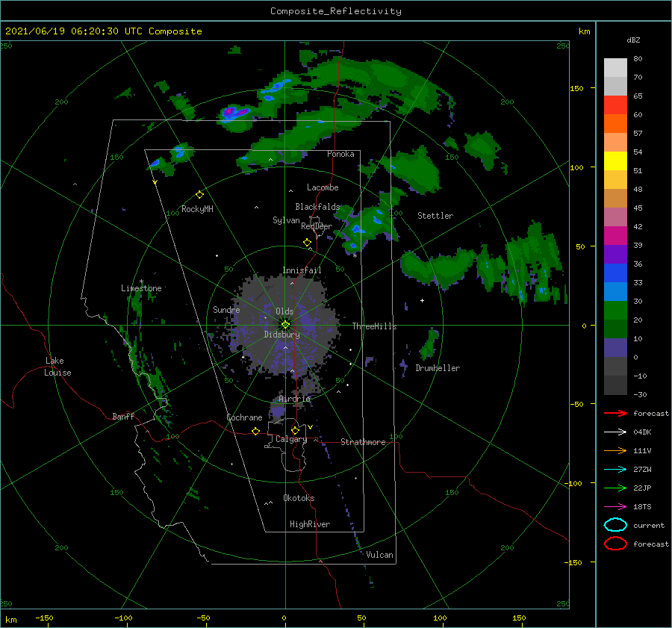
Task: Click the magenta 18TS arrow in legend
Action: [615, 507]
